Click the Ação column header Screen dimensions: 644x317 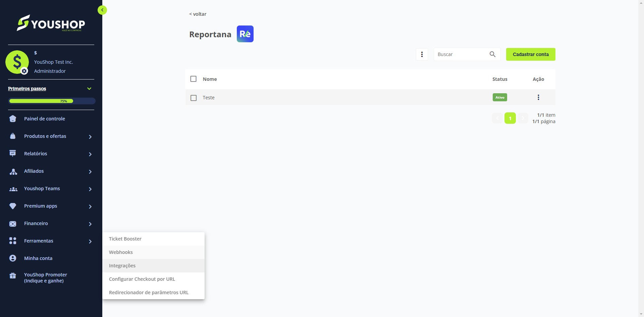[x=538, y=79]
